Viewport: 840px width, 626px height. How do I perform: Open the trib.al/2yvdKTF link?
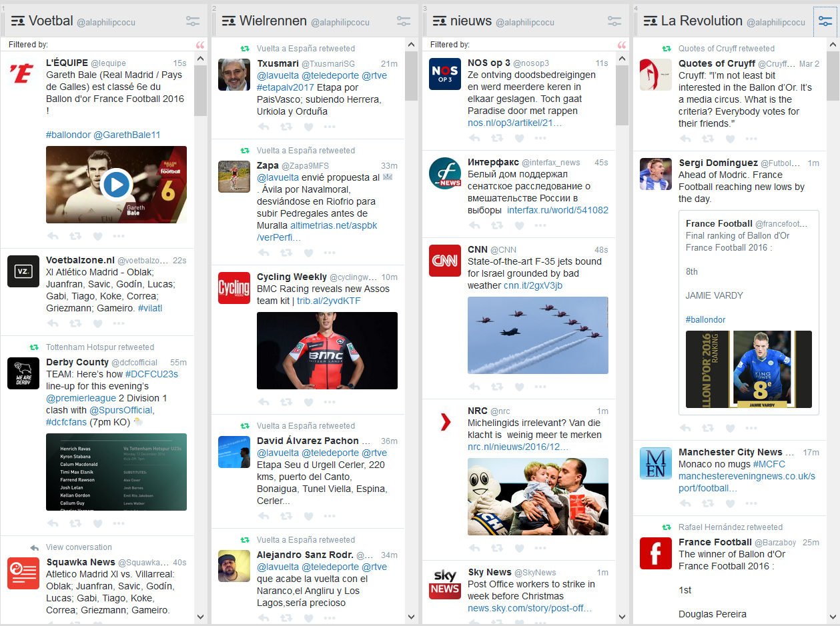click(x=330, y=301)
